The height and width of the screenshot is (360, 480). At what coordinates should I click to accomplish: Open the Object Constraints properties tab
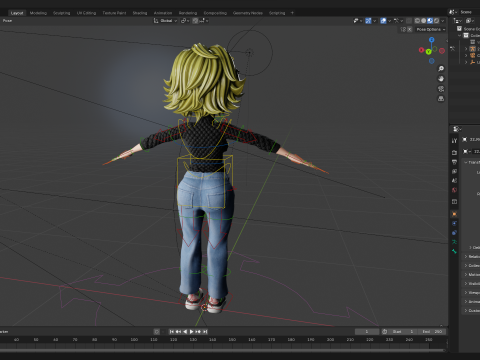coord(454,233)
